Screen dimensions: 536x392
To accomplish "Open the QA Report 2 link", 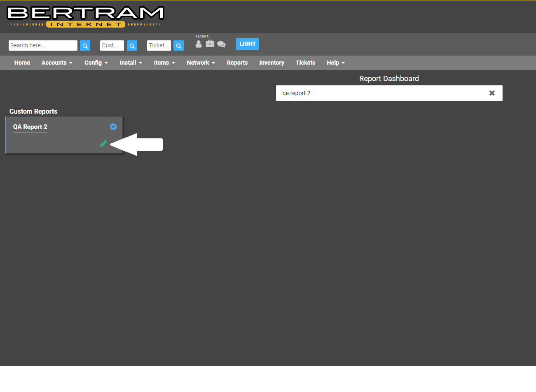I will pos(30,127).
